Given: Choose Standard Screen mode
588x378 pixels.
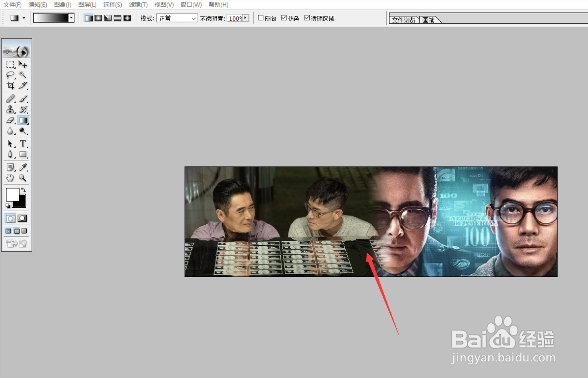Looking at the screenshot, I should click(8, 231).
